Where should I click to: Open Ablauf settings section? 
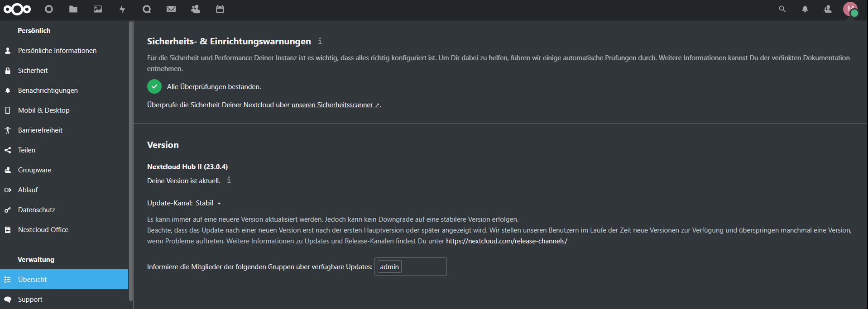tap(64, 190)
